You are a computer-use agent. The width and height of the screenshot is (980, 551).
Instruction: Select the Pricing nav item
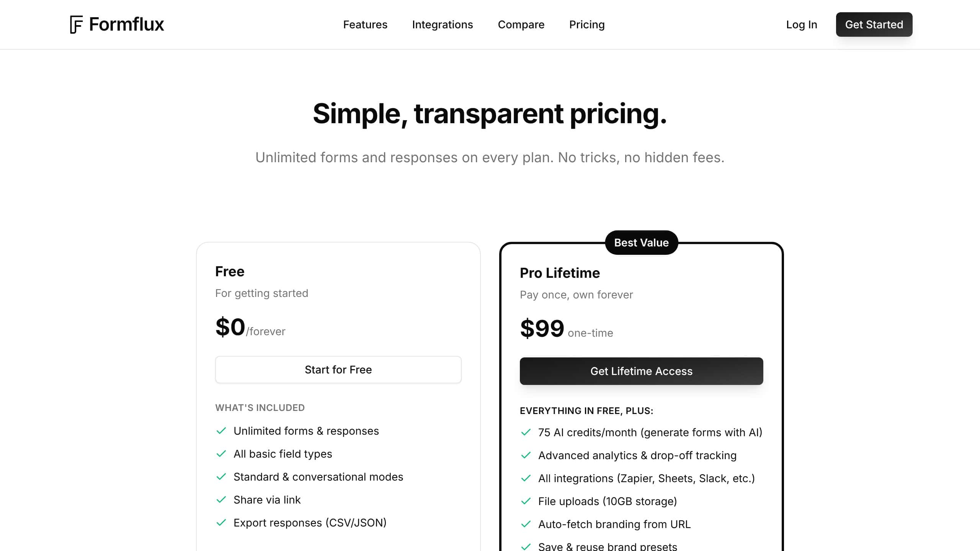pyautogui.click(x=587, y=24)
